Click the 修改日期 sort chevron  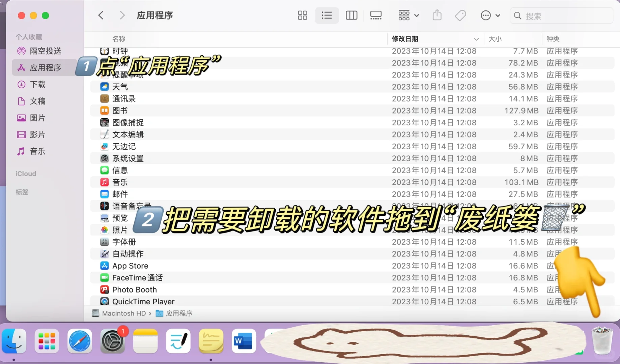click(476, 39)
